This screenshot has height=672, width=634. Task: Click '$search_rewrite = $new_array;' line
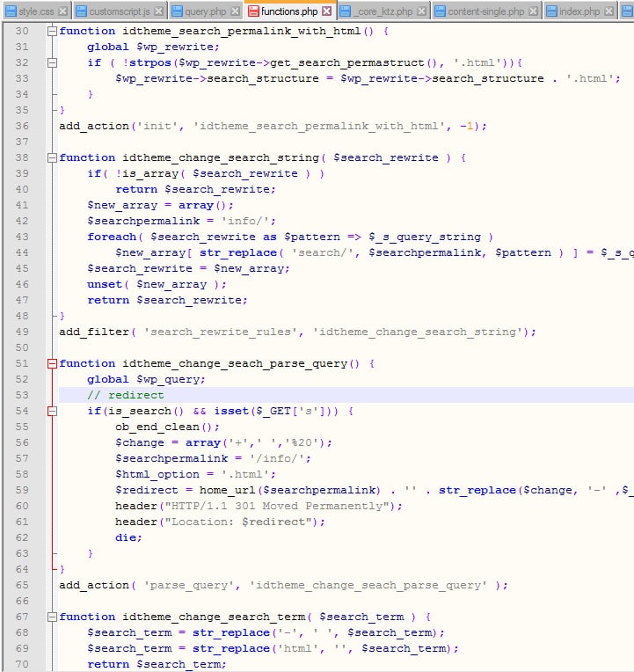pyautogui.click(x=188, y=269)
